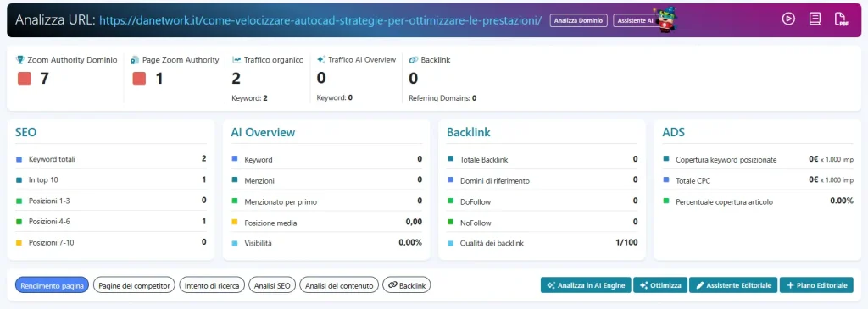The width and height of the screenshot is (868, 309).
Task: Open the documentation book icon
Action: point(815,19)
